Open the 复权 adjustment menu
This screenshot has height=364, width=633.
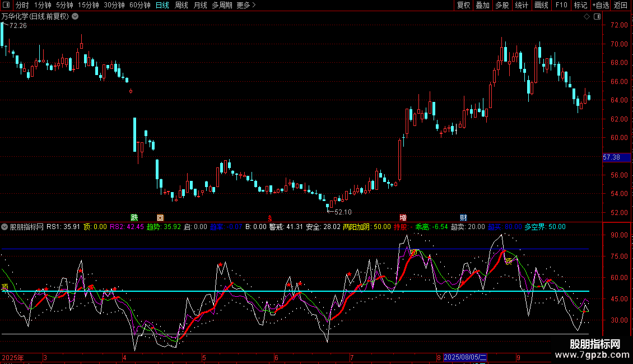(463, 5)
